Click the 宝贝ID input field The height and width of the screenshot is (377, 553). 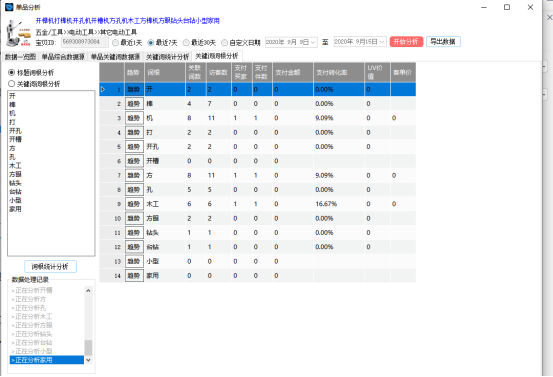click(x=85, y=42)
